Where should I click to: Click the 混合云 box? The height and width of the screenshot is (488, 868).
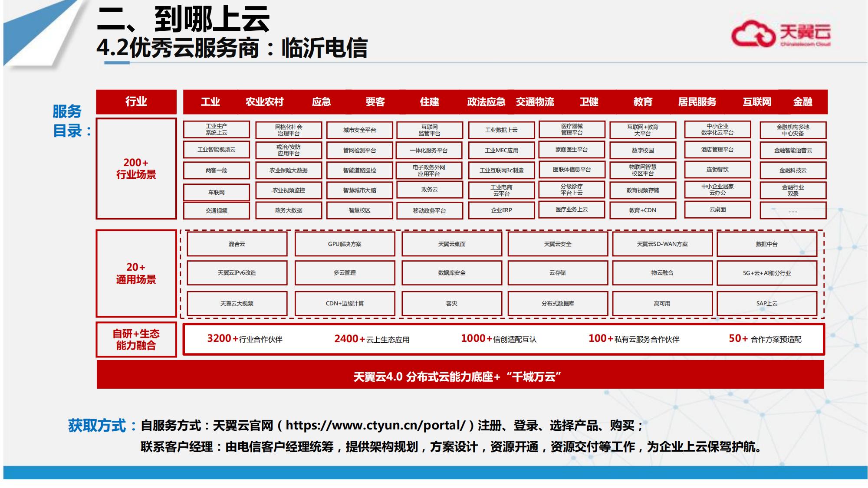tap(237, 244)
